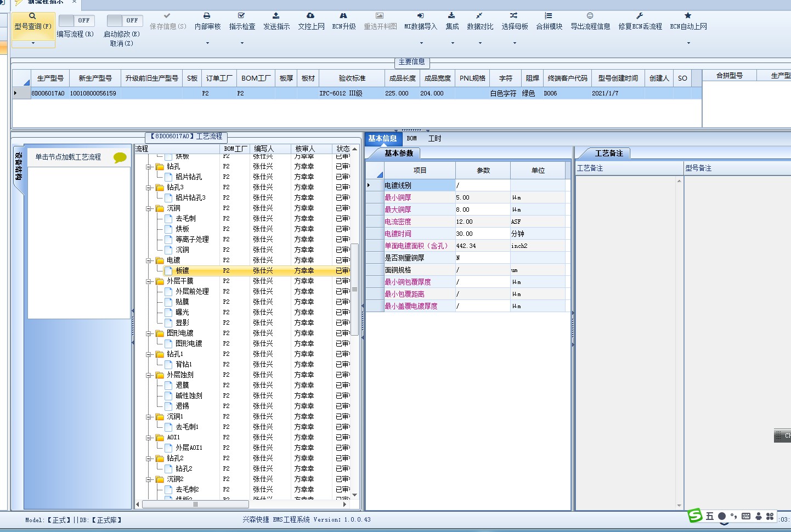Click the 型号查询 search icon

[x=33, y=16]
